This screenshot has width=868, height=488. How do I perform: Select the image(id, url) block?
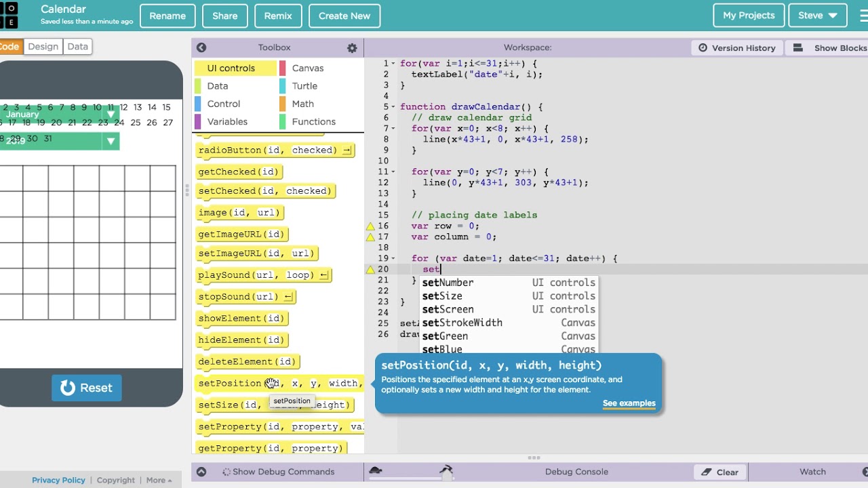click(x=239, y=213)
